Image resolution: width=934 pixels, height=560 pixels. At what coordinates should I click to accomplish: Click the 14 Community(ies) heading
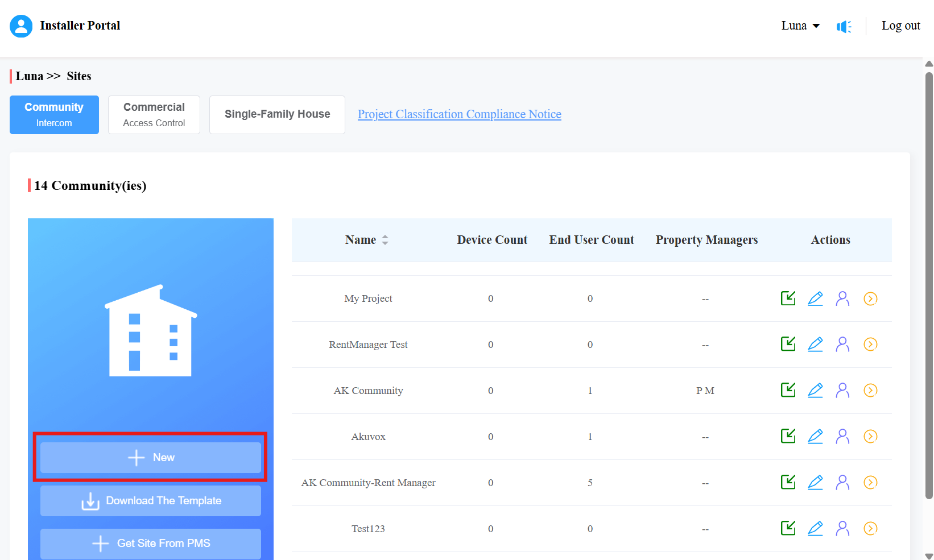click(x=90, y=185)
